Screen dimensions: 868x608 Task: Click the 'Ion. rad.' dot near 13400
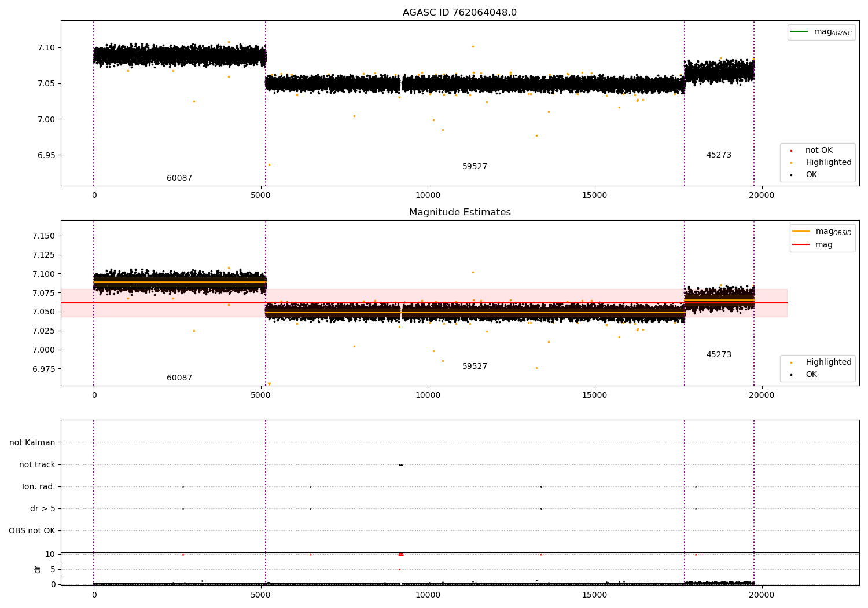pyautogui.click(x=541, y=486)
